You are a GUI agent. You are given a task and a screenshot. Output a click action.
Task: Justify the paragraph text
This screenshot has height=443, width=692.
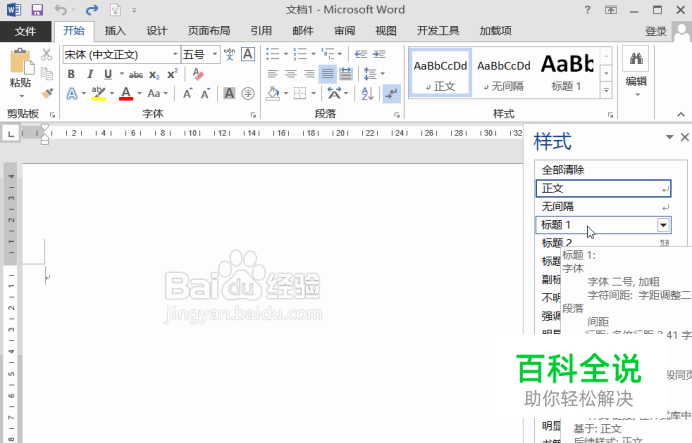(327, 74)
